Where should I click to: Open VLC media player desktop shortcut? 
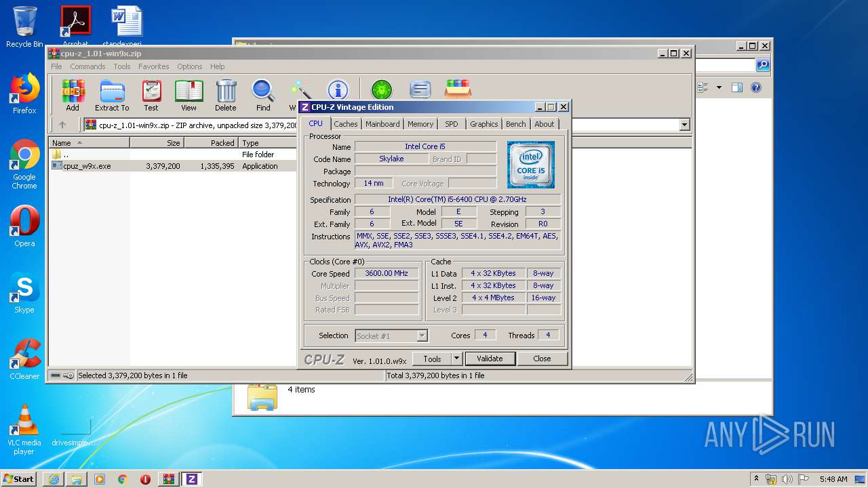(x=24, y=430)
